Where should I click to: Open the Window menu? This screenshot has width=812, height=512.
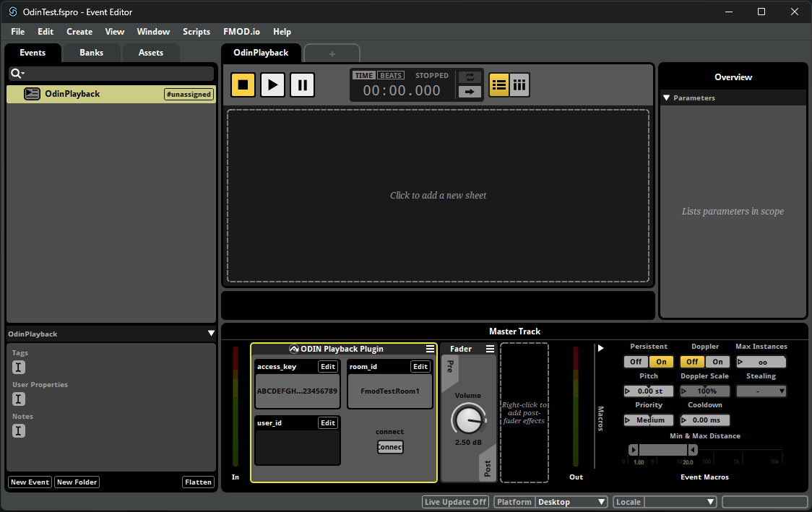tap(153, 32)
